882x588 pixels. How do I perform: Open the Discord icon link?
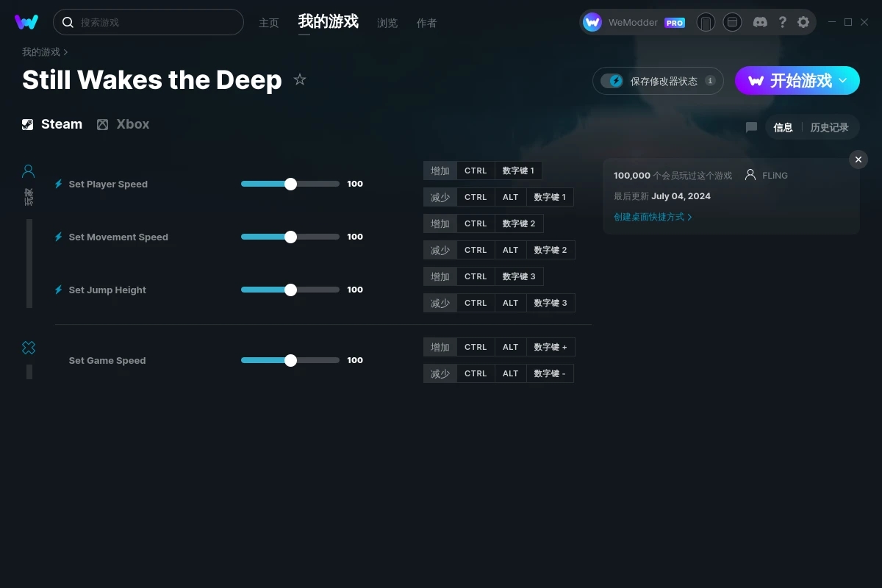[761, 23]
